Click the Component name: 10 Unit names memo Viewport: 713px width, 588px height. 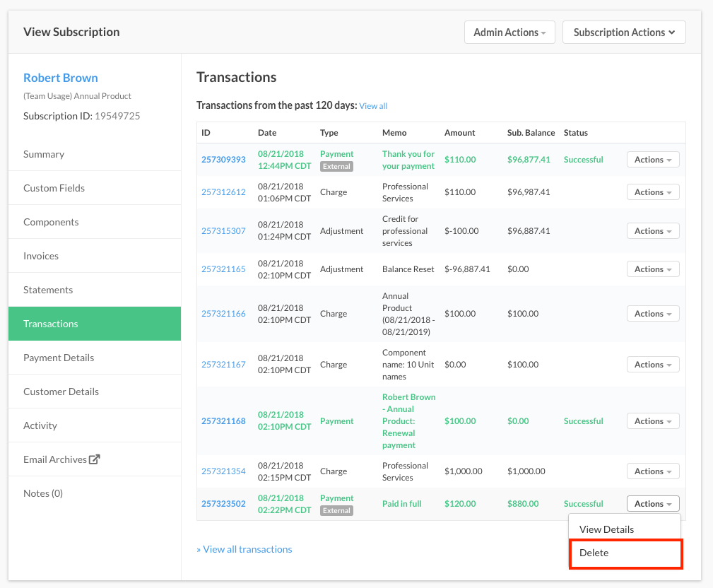point(408,365)
